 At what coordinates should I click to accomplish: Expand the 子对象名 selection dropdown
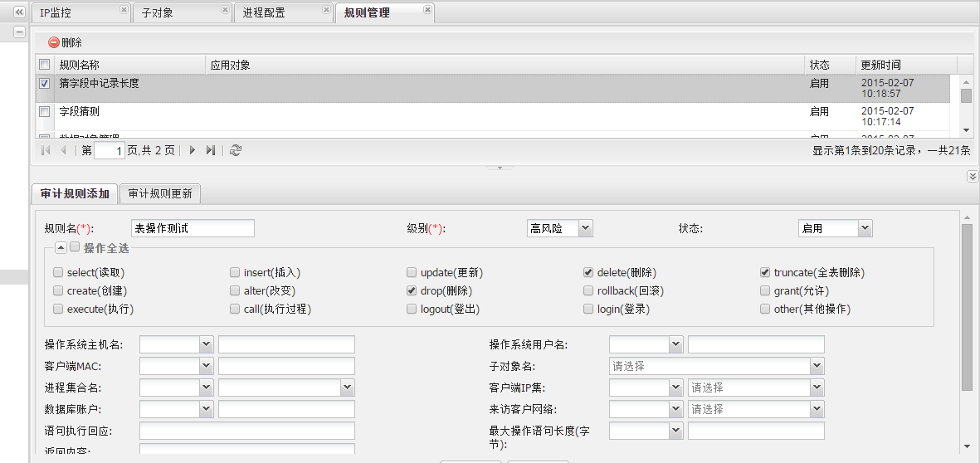pyautogui.click(x=817, y=366)
